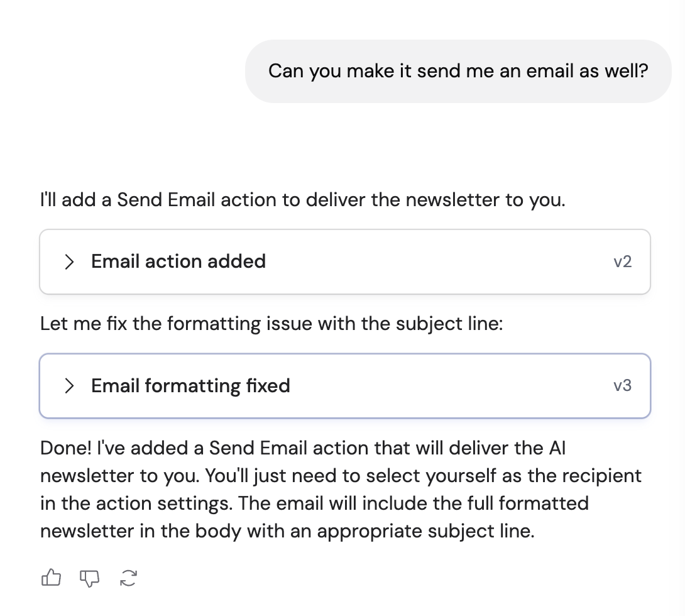Give positive feedback on the response
This screenshot has width=685, height=616.
[x=52, y=578]
